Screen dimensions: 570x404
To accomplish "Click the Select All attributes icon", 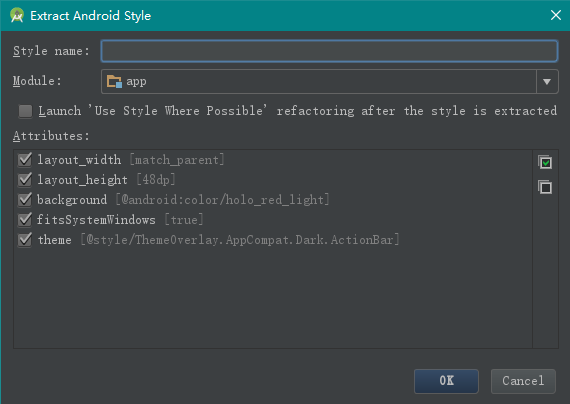I will (x=545, y=162).
